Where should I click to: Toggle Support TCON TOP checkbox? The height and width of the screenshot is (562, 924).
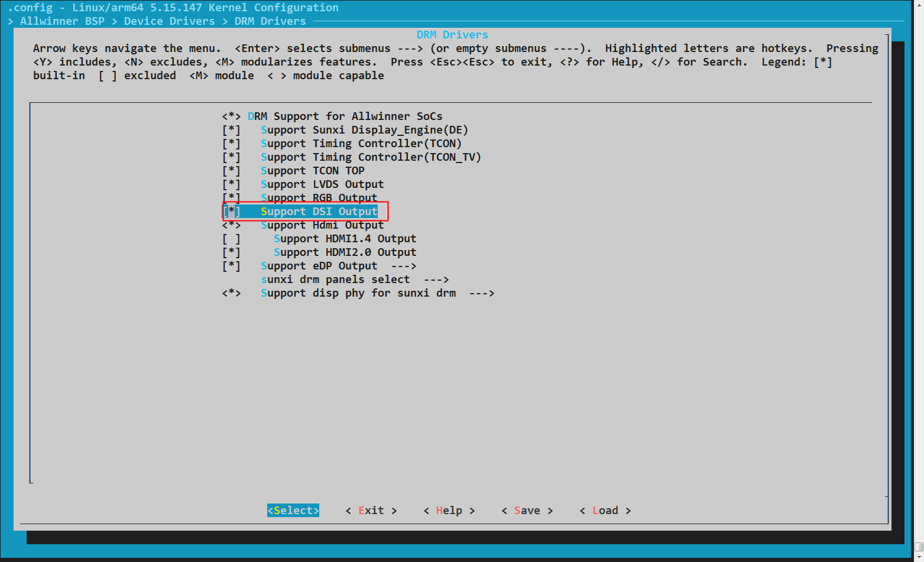point(312,171)
